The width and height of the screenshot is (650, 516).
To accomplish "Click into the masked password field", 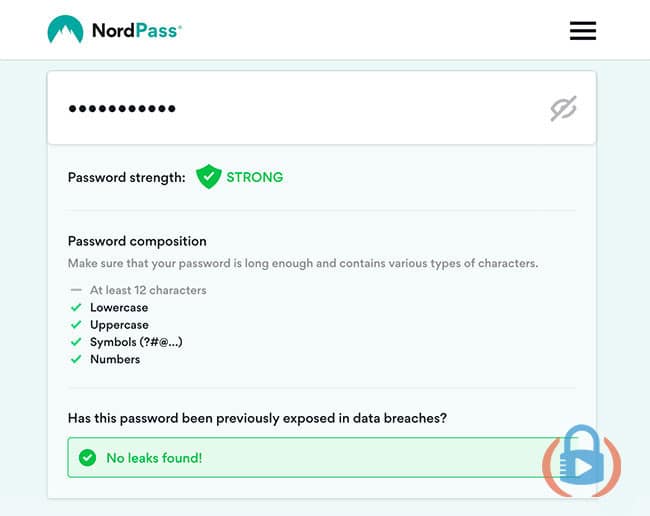I will pyautogui.click(x=322, y=108).
